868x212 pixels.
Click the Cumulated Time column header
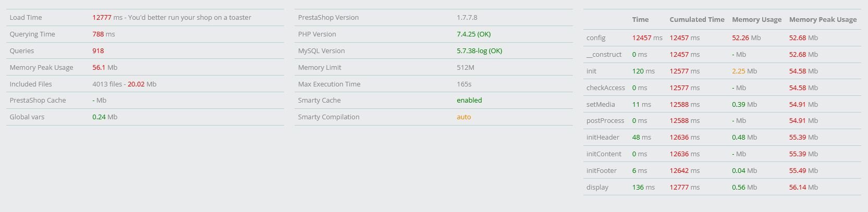click(x=697, y=19)
